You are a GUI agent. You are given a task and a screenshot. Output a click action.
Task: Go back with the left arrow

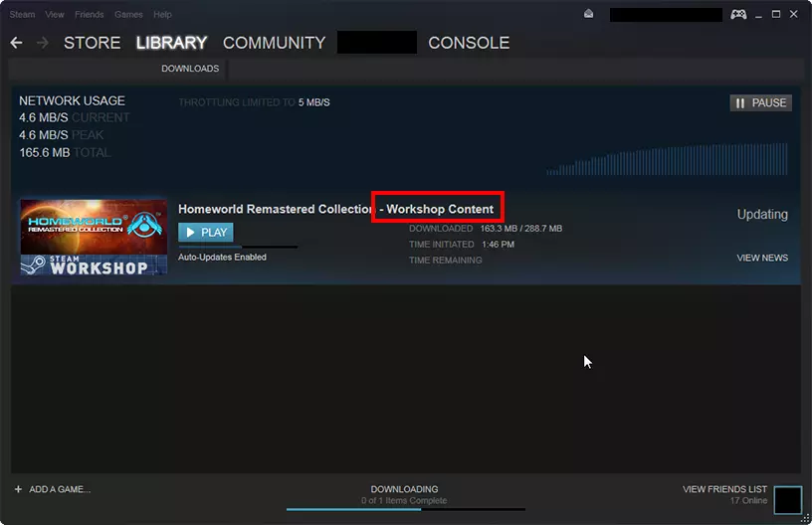[16, 43]
